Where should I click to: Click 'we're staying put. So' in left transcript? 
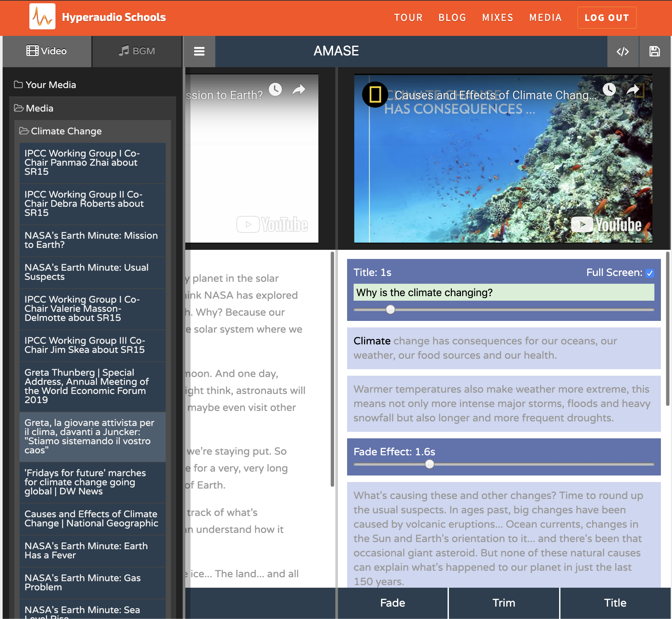237,451
